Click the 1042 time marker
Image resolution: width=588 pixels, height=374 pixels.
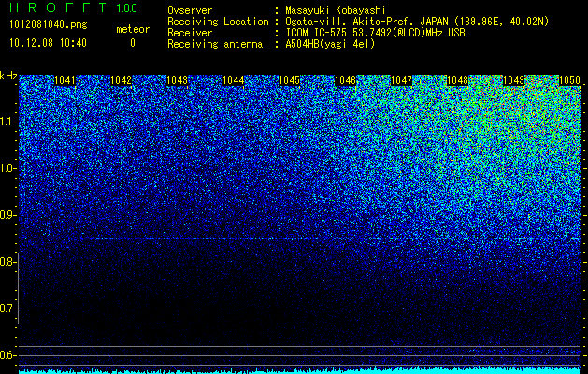coord(122,80)
